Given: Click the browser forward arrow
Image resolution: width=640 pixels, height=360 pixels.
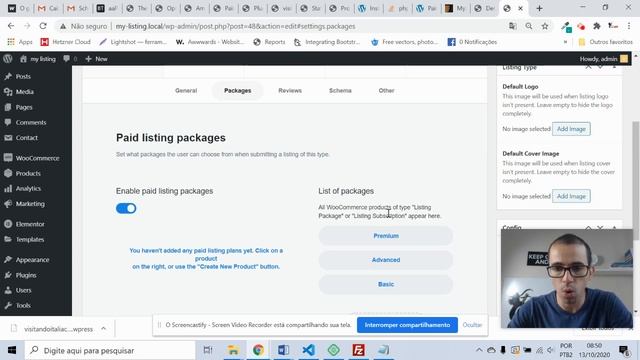Looking at the screenshot, I should (x=27, y=26).
